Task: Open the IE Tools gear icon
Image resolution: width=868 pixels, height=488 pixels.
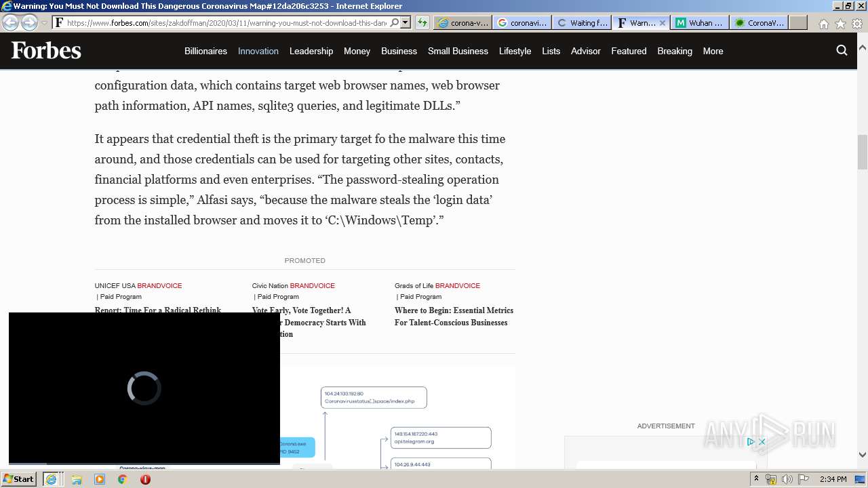Action: [856, 23]
